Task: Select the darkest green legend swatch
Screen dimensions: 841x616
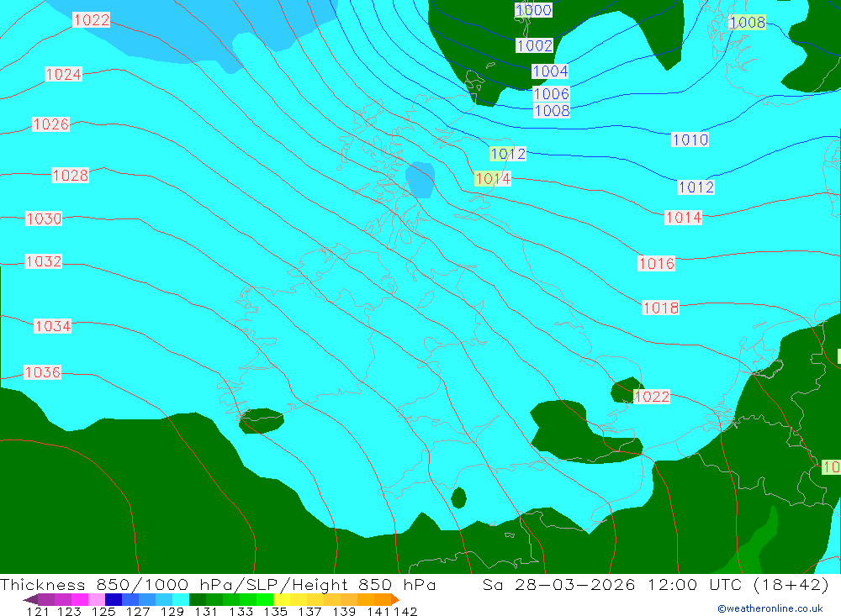Action: [198, 599]
